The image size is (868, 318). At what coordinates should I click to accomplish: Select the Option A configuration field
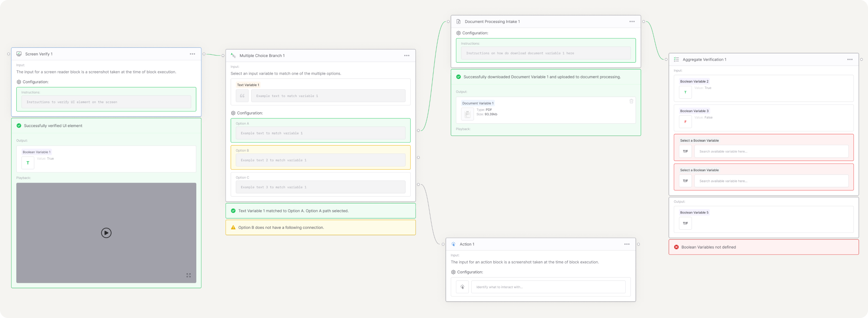[x=320, y=133]
